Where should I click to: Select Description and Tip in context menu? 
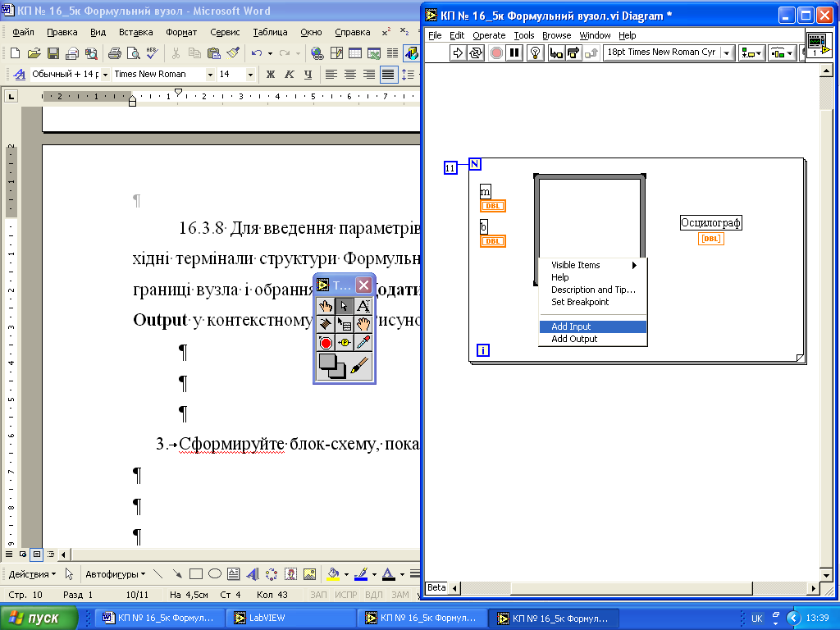(x=592, y=290)
